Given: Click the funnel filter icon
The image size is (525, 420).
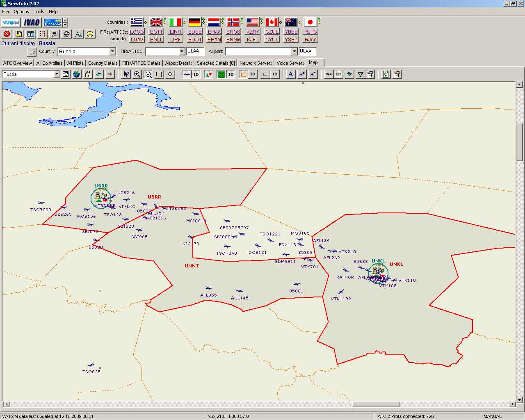Looking at the screenshot, I should pos(360,74).
